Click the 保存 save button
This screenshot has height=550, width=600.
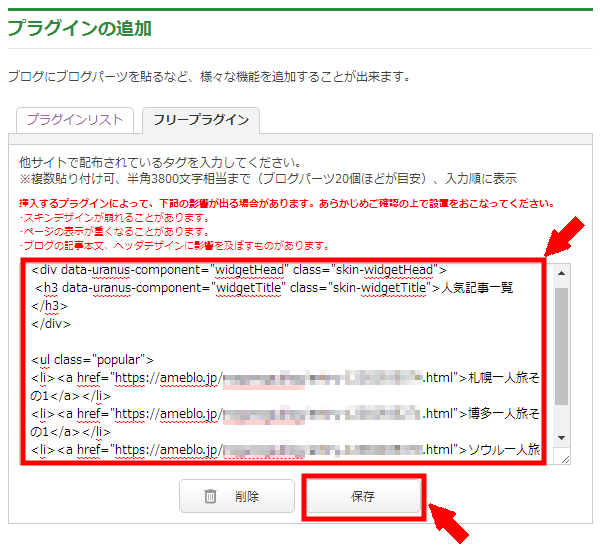(363, 496)
